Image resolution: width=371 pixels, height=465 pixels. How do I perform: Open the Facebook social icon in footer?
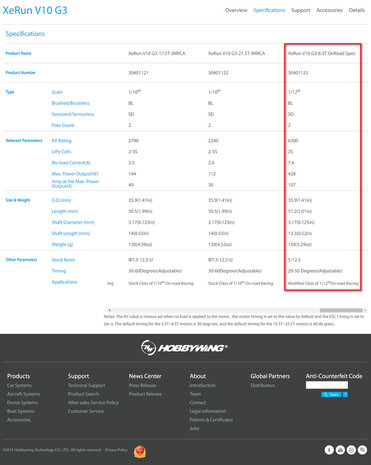329,450
